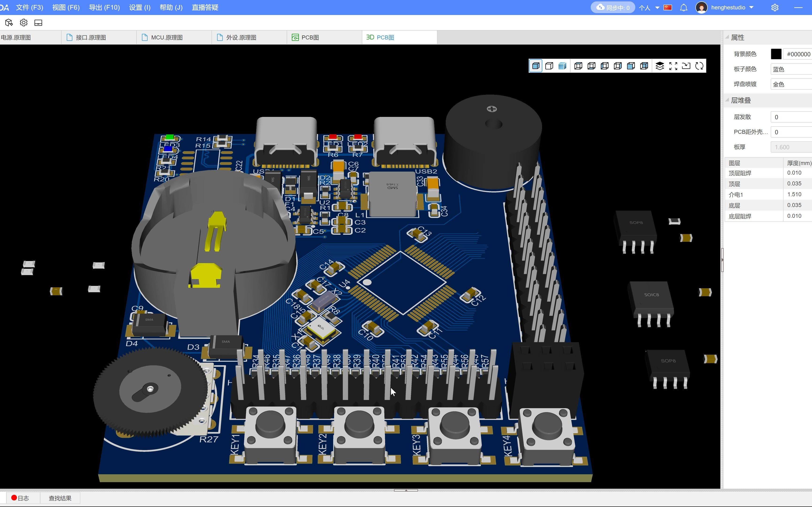Open the 焊盘喷镀 dropdown showing 金色
Image resolution: width=812 pixels, height=507 pixels.
[x=791, y=84]
